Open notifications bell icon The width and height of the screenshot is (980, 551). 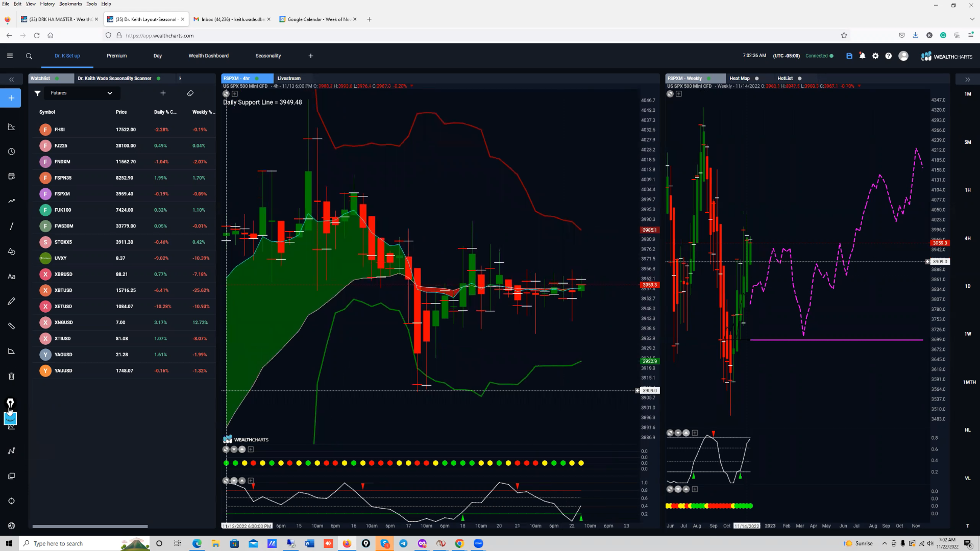click(862, 56)
